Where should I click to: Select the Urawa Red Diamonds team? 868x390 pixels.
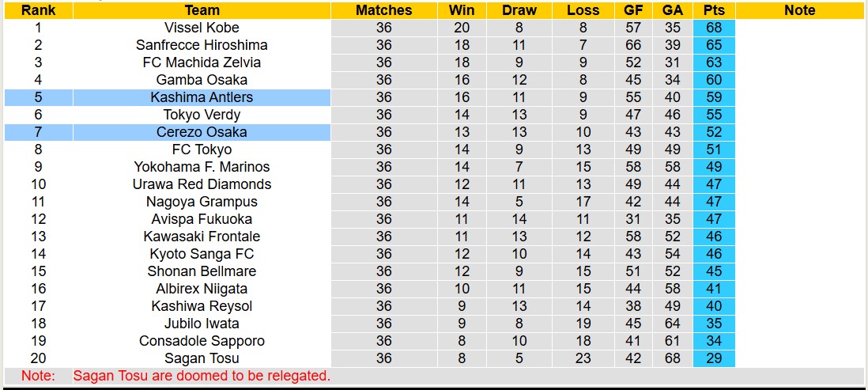click(x=202, y=184)
